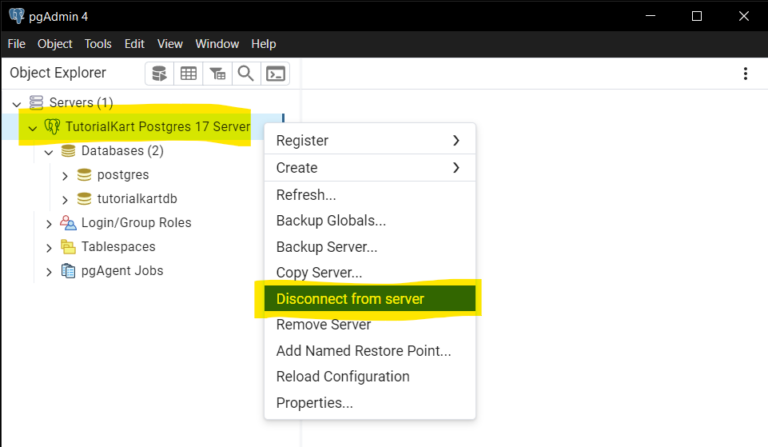Select Backup Globals... from the context menu
Screen dimensions: 768x447
(x=331, y=221)
